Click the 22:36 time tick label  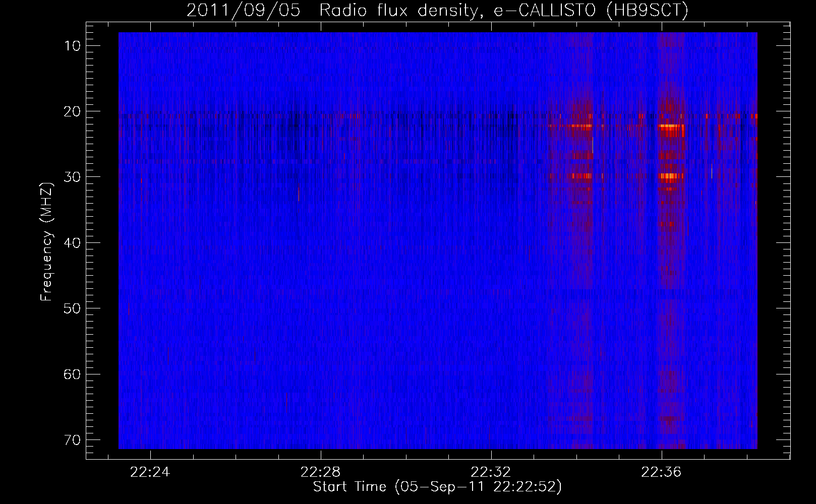click(x=661, y=472)
